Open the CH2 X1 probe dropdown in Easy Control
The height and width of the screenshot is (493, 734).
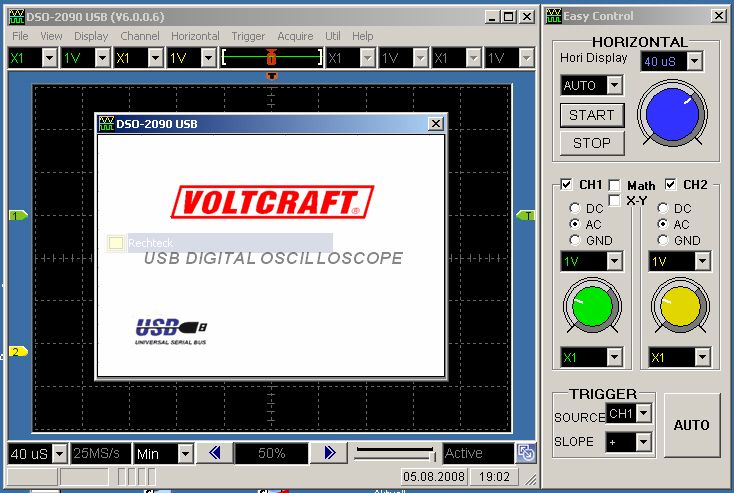(702, 357)
